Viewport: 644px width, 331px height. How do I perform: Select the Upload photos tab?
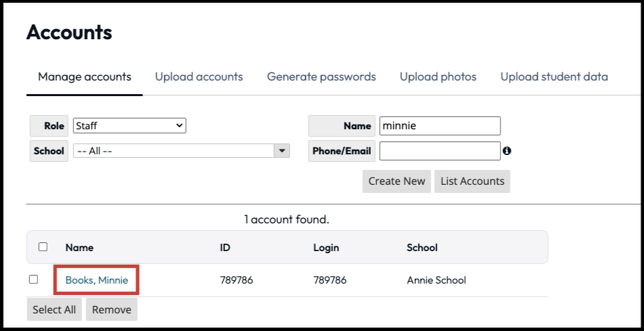438,76
